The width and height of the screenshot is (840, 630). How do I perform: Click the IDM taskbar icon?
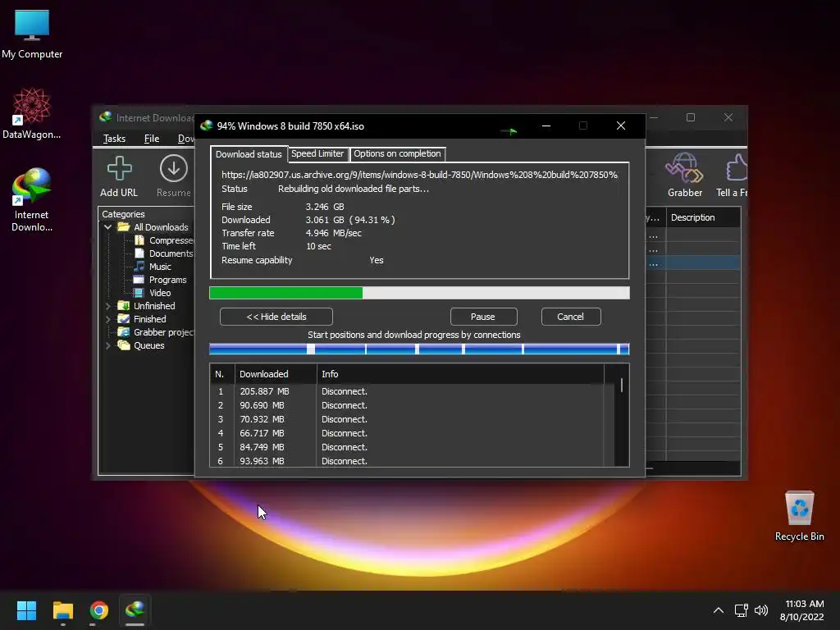pyautogui.click(x=135, y=610)
